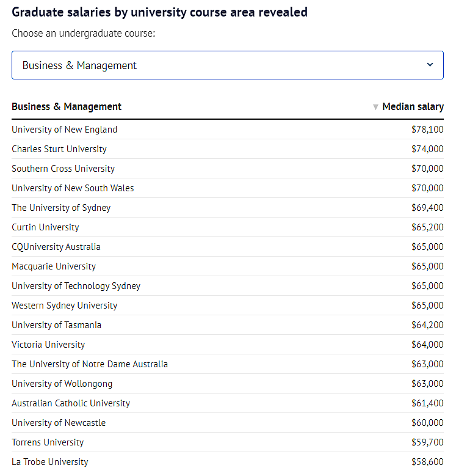Screen dimensions: 456x476
Task: Select Macquarie University row
Action: click(228, 266)
